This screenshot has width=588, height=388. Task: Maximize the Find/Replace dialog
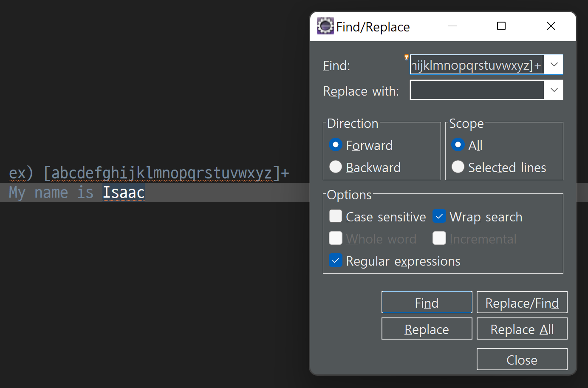coord(501,26)
